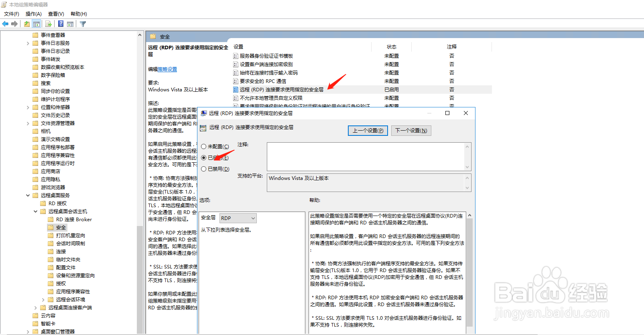The image size is (644, 335).
Task: Select the 云内容 tree item
Action: click(x=48, y=315)
